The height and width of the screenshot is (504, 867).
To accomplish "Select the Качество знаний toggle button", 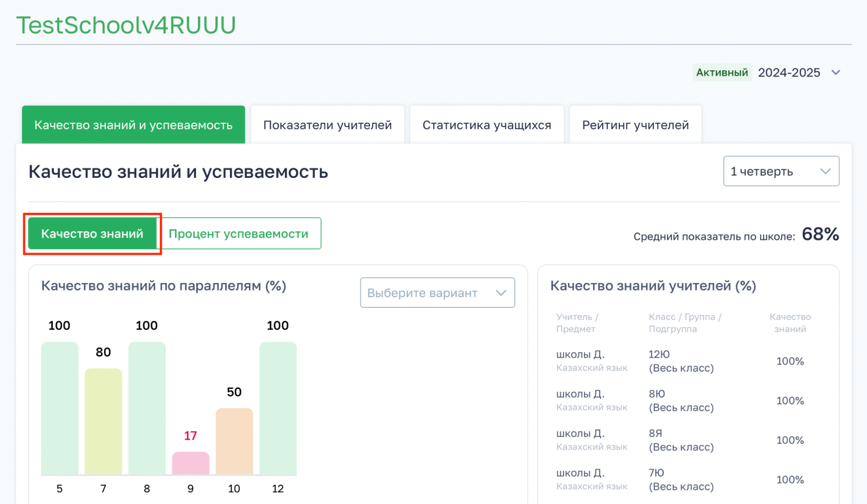I will [x=92, y=234].
